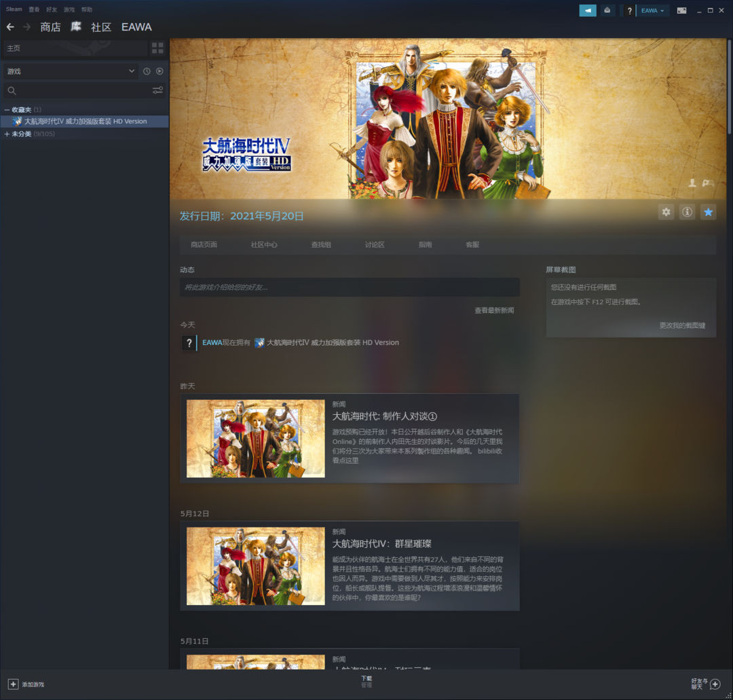
Task: Open the 商店 tab in top navigation
Action: coord(50,27)
